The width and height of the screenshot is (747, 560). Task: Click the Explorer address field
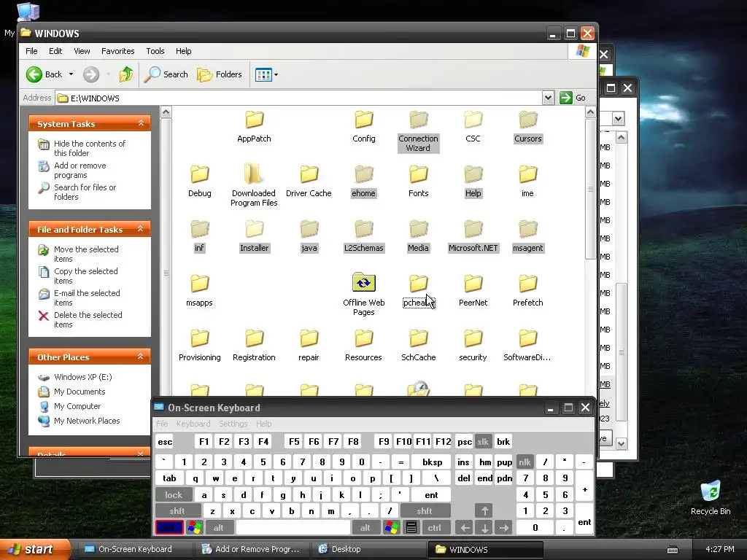tap(299, 98)
